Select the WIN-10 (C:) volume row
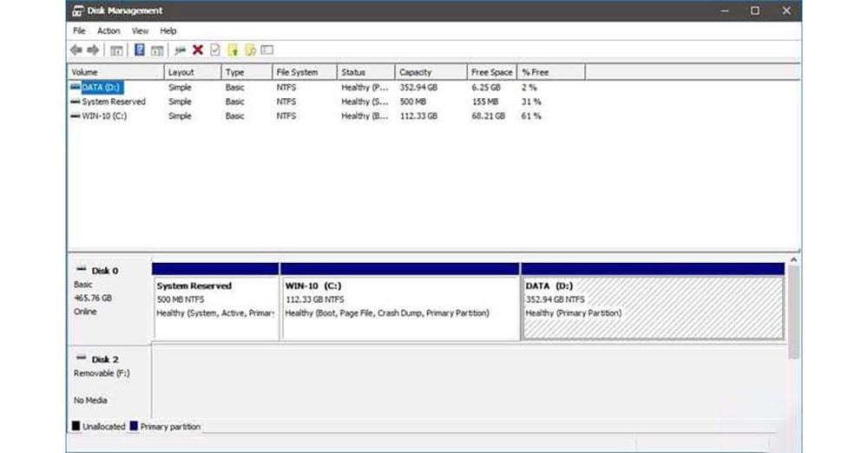The height and width of the screenshot is (453, 868). 104,115
